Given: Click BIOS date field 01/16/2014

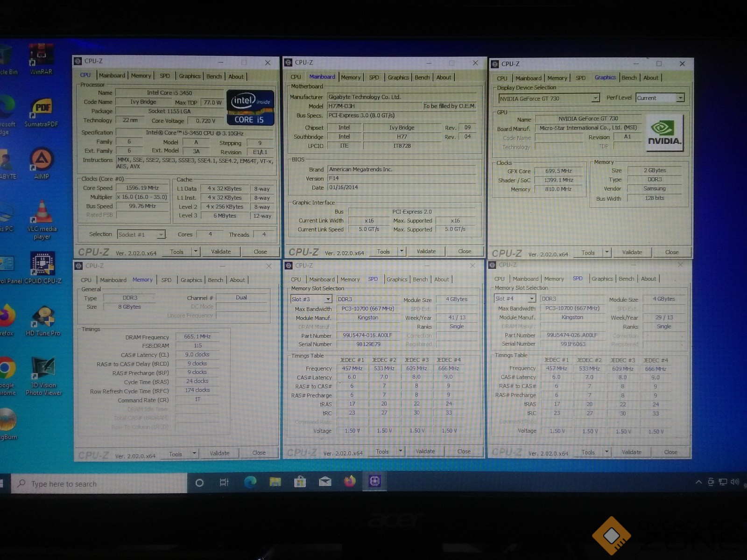Looking at the screenshot, I should pyautogui.click(x=402, y=187).
